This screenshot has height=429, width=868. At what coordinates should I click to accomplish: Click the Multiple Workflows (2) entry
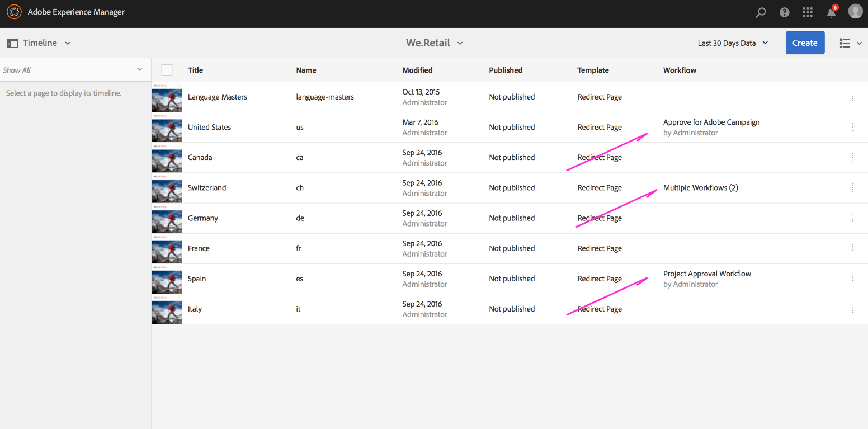(x=701, y=187)
